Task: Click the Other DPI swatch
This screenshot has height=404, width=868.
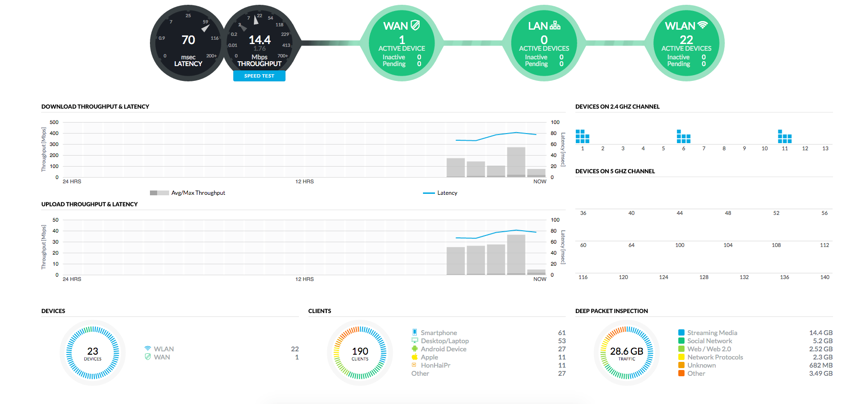Action: (681, 373)
